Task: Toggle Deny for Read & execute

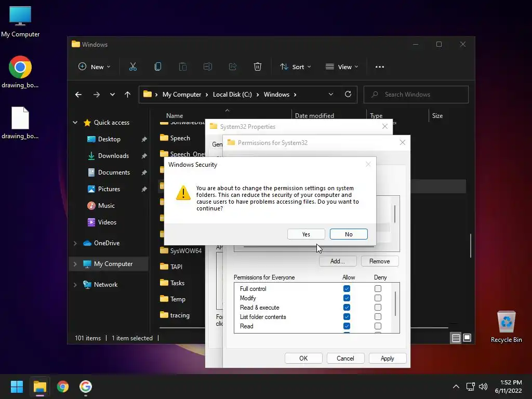Action: coord(378,308)
